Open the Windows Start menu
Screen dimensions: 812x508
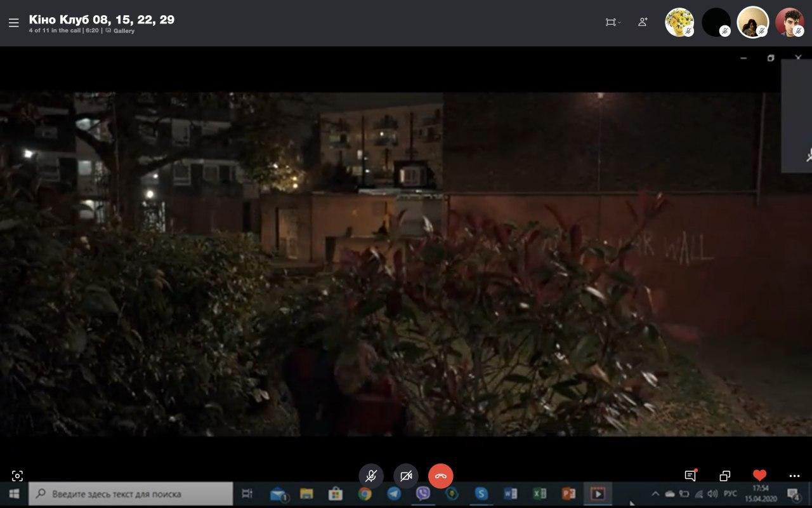pyautogui.click(x=14, y=493)
